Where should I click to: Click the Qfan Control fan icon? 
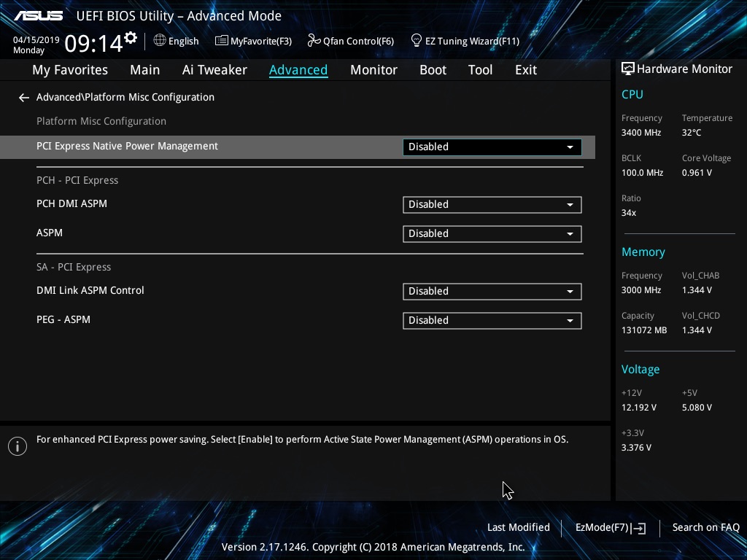coord(314,41)
